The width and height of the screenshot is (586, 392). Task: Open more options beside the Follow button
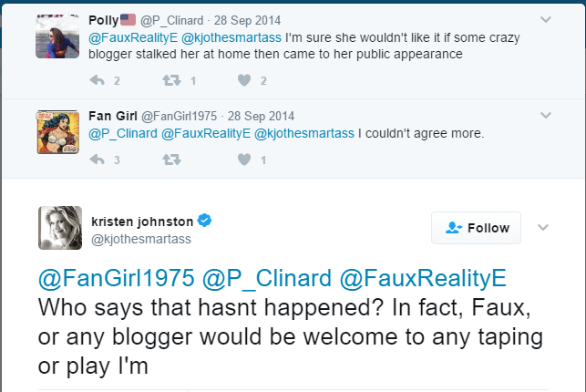544,227
